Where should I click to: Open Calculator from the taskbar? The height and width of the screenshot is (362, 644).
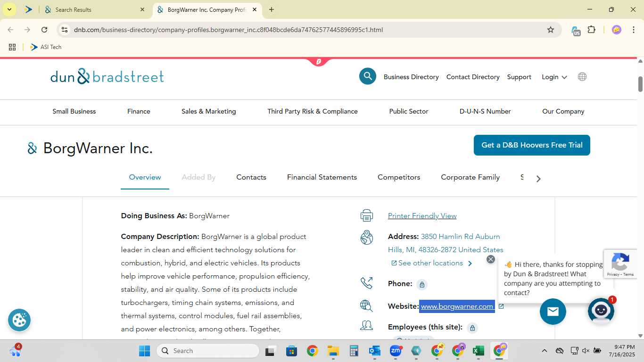(x=354, y=351)
